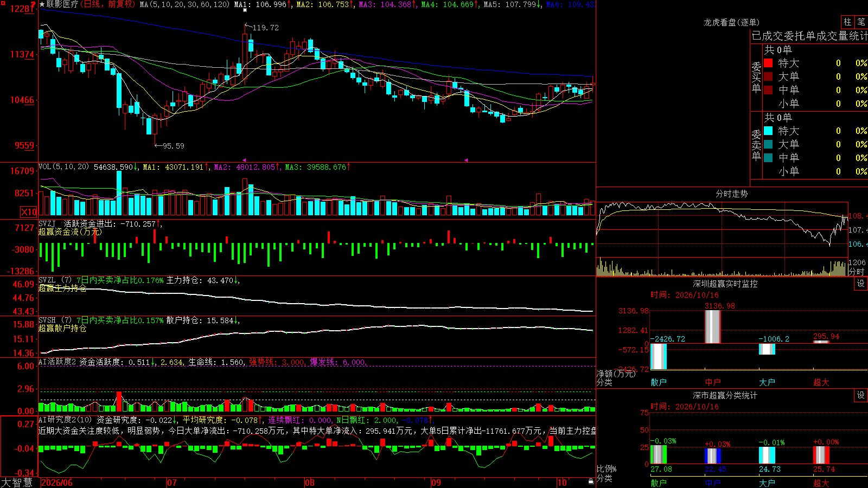Click the 超赢主力持仓 indicator label

point(62,288)
